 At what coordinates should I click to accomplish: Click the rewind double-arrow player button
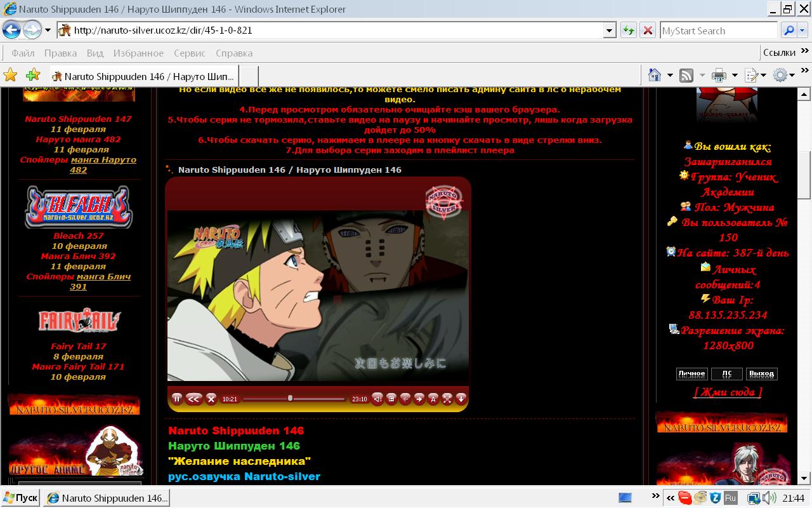point(194,398)
